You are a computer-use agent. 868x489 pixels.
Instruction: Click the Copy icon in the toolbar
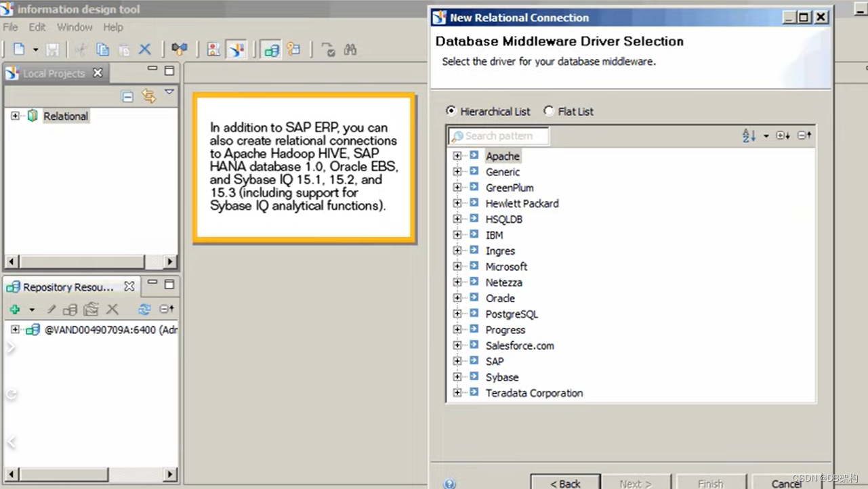pyautogui.click(x=102, y=49)
